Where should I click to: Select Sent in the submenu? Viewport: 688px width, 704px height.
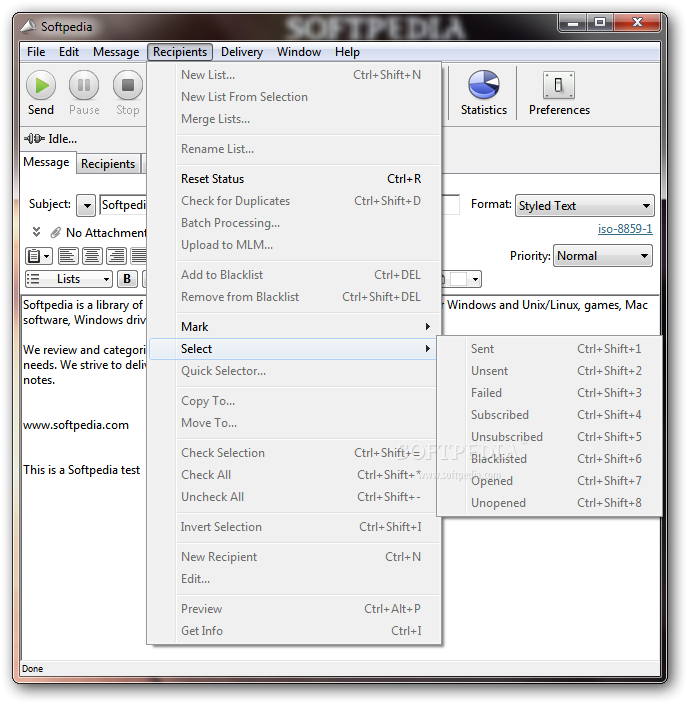click(550, 349)
